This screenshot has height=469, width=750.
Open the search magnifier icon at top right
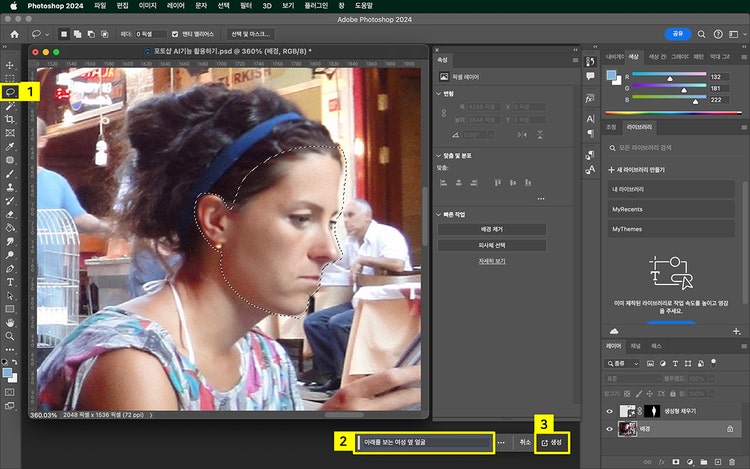(702, 33)
